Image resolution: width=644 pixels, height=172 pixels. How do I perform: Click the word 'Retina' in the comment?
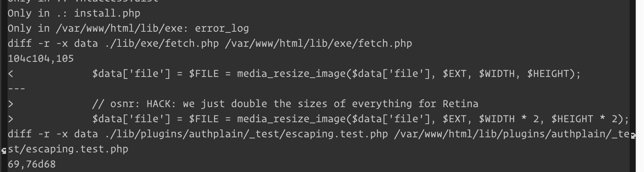point(460,104)
